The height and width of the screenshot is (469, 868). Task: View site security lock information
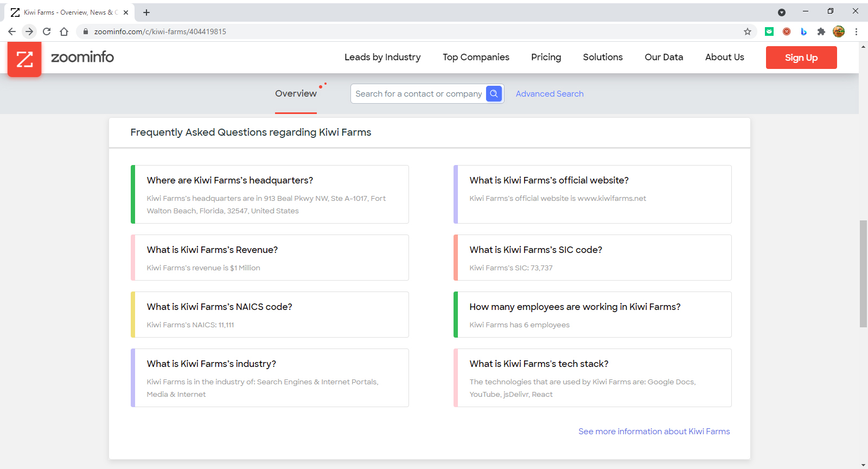pos(85,31)
